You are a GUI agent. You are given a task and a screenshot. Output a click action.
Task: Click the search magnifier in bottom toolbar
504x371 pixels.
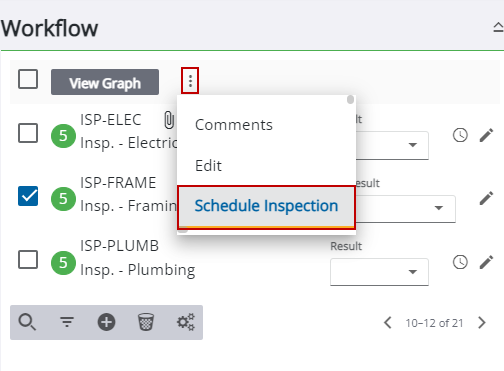click(x=27, y=322)
